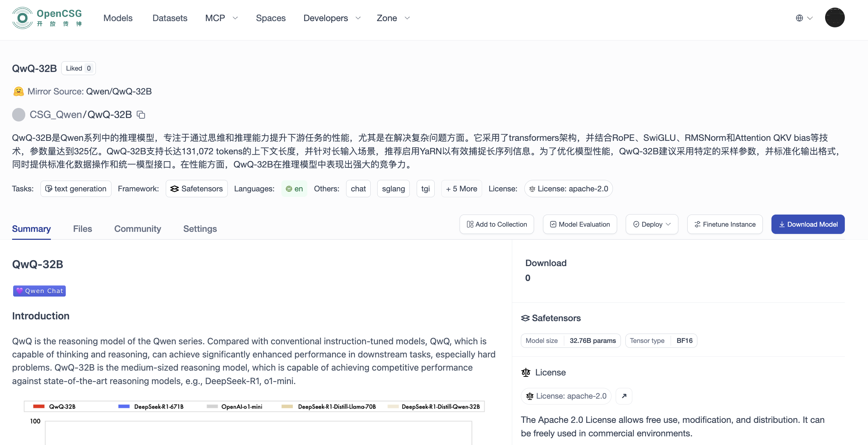Open the Community tab
This screenshot has height=445, width=868.
(x=137, y=229)
